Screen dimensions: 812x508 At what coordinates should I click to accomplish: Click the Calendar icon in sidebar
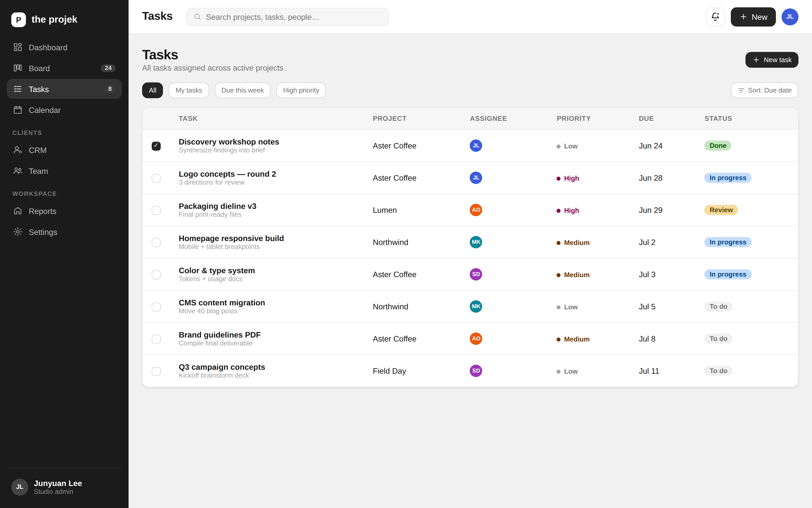[18, 110]
